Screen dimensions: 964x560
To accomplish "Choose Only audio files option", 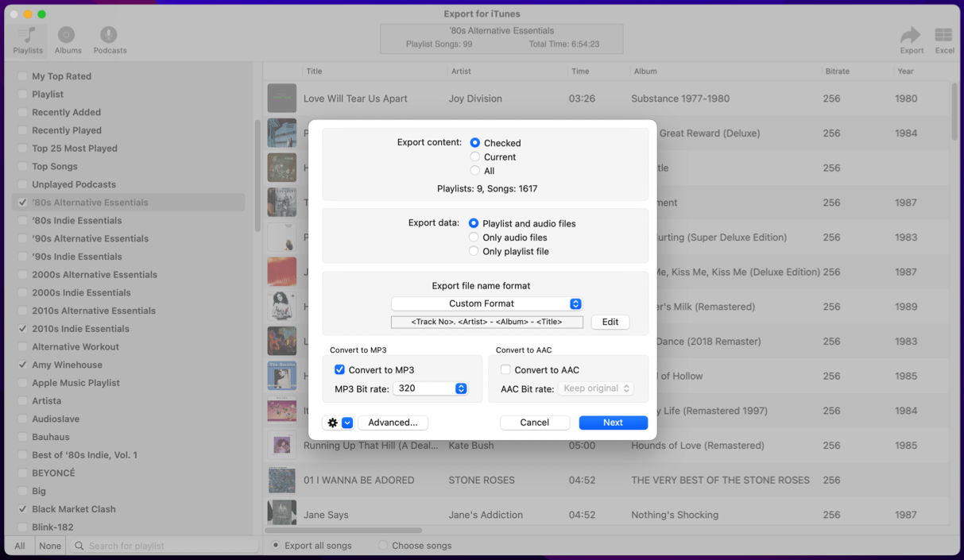I will 474,238.
